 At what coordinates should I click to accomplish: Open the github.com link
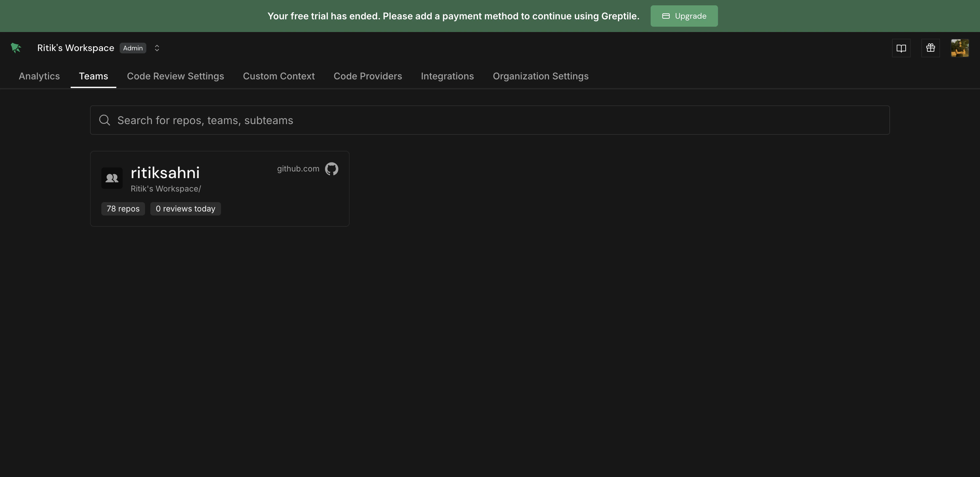pos(298,169)
